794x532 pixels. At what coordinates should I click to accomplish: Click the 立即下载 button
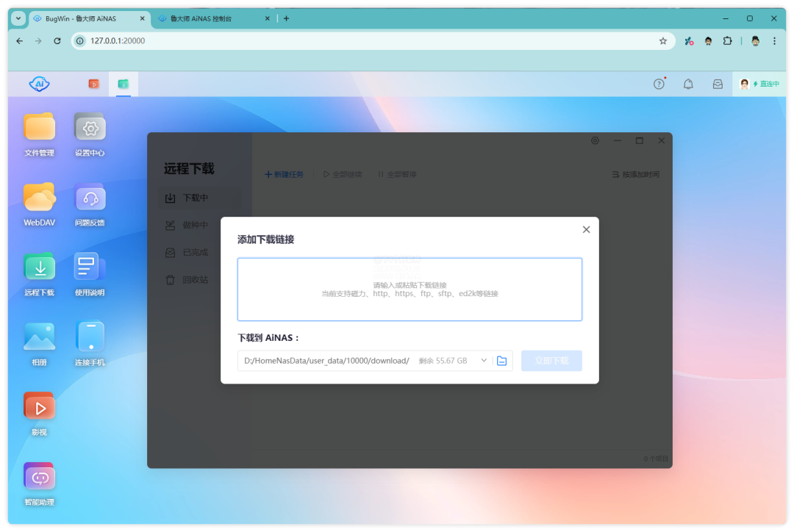[x=551, y=361]
